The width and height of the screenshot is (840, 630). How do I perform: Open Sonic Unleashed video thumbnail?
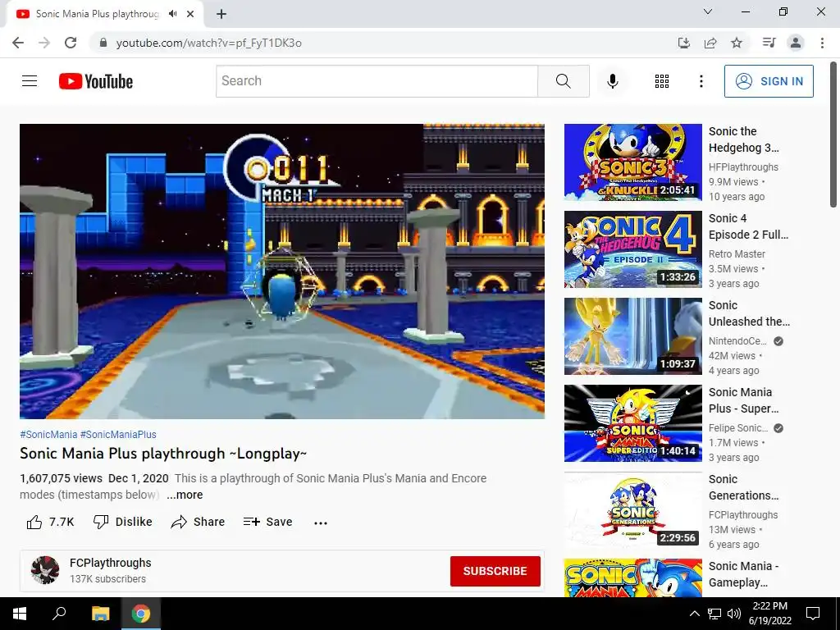point(632,336)
